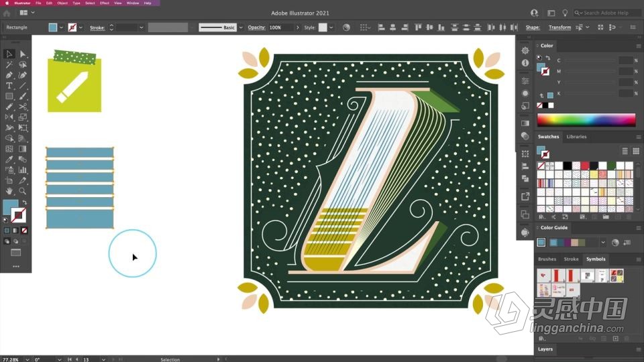The width and height of the screenshot is (644, 362).
Task: Open the Window menu
Action: pyautogui.click(x=133, y=3)
